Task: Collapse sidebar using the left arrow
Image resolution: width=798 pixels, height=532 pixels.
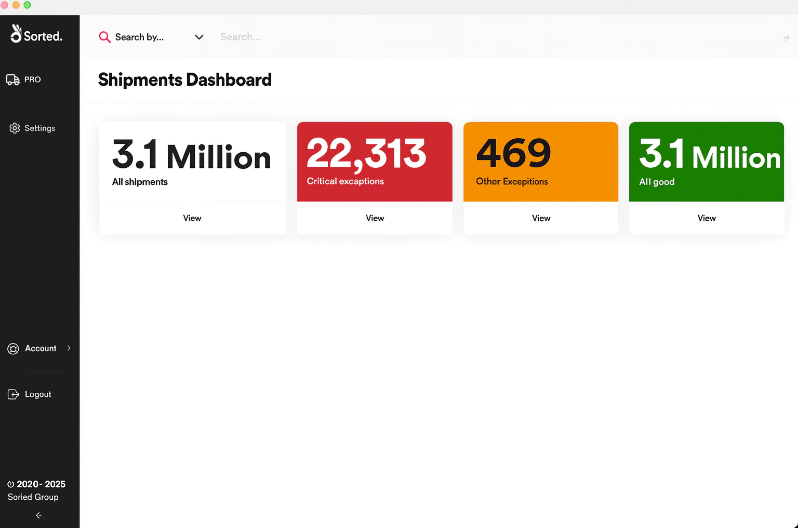Action: (38, 515)
